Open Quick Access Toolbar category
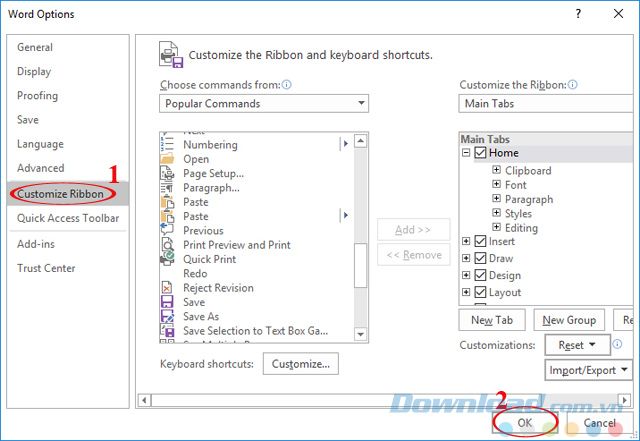Screen dimensions: 640x441 point(68,218)
